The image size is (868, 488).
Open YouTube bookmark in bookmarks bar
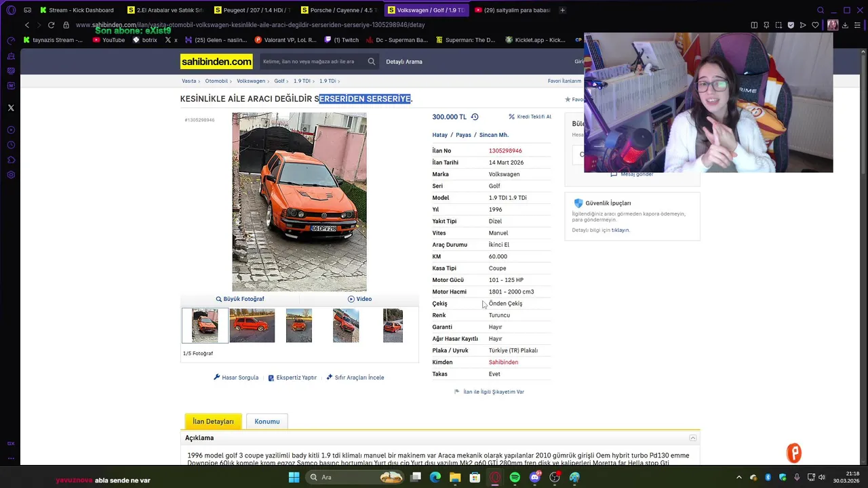[108, 40]
